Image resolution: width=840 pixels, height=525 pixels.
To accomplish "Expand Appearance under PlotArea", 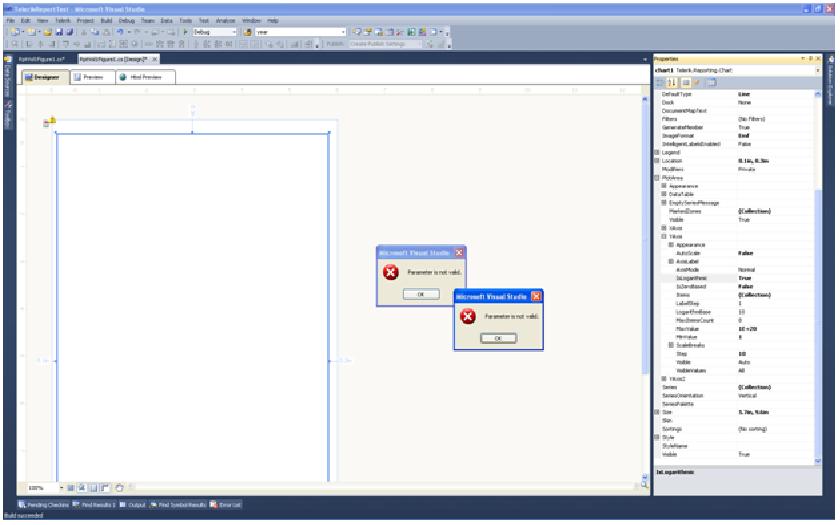I will [x=664, y=186].
